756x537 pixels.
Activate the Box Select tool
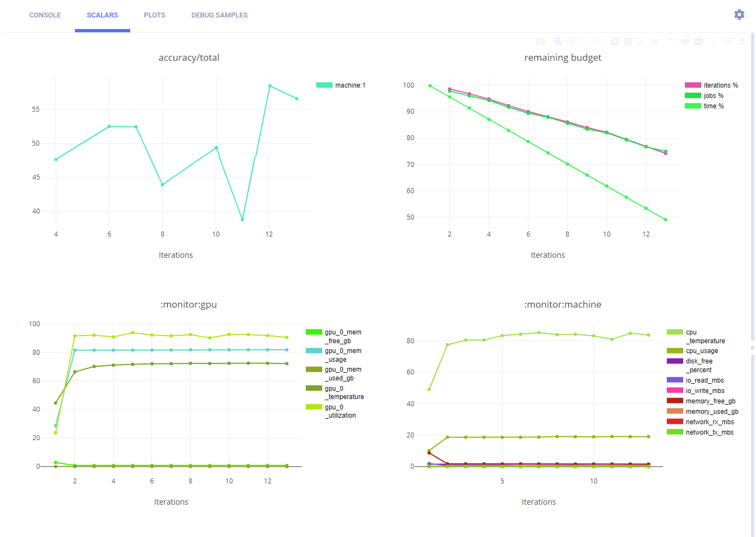point(584,42)
